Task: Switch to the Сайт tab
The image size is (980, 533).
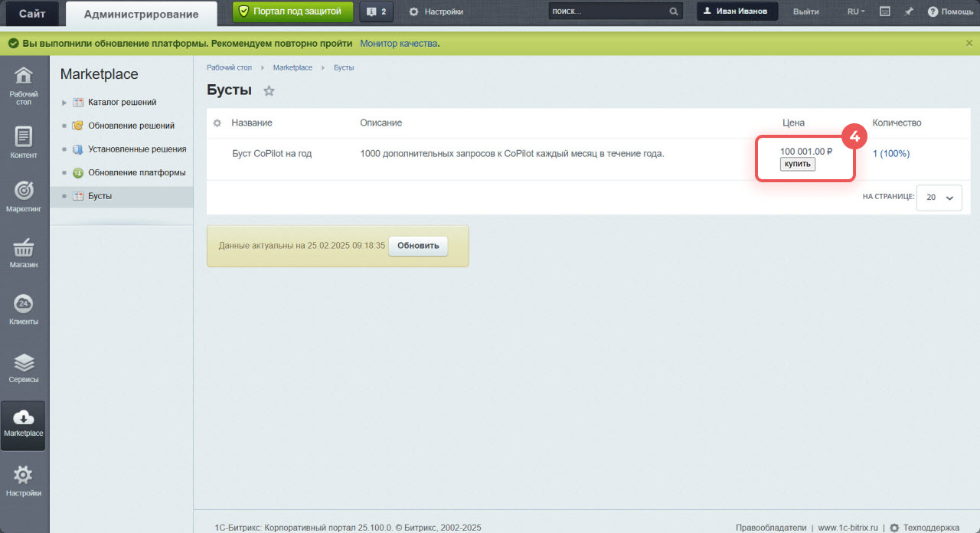Action: (x=31, y=13)
